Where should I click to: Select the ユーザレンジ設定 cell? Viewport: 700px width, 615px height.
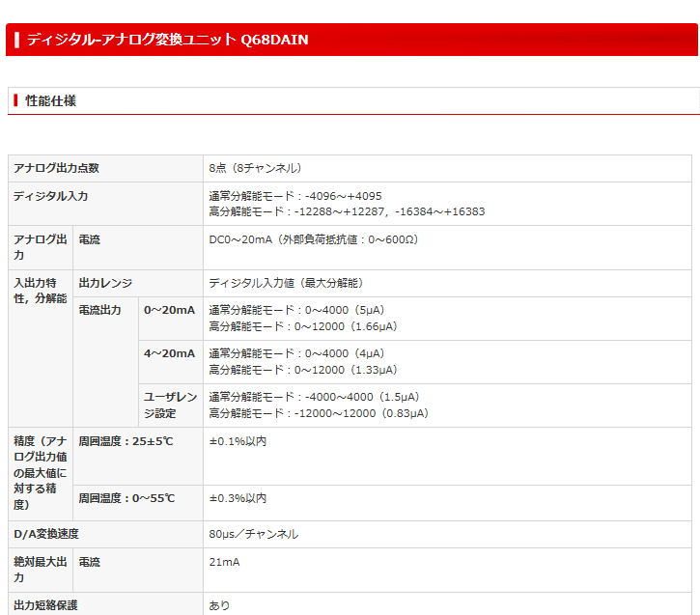[171, 405]
